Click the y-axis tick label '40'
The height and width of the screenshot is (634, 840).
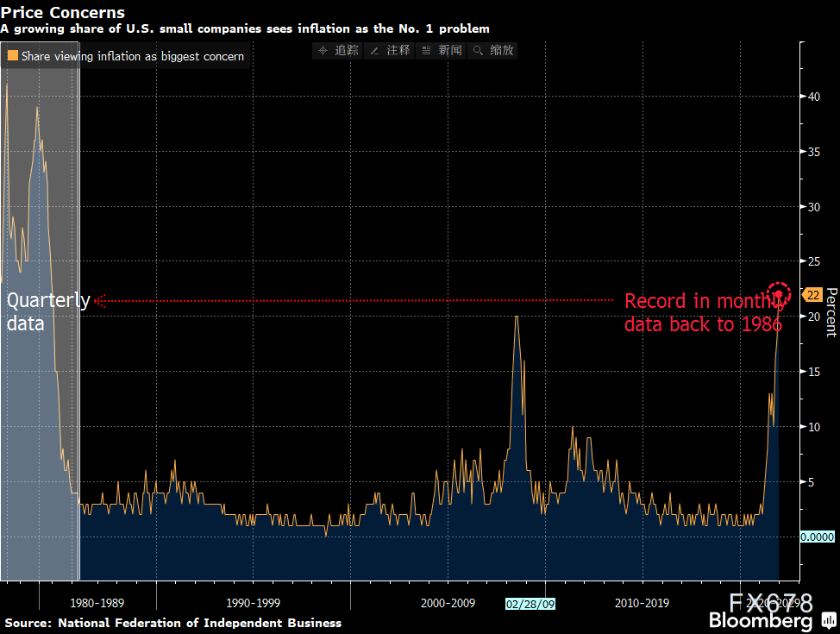[x=814, y=97]
